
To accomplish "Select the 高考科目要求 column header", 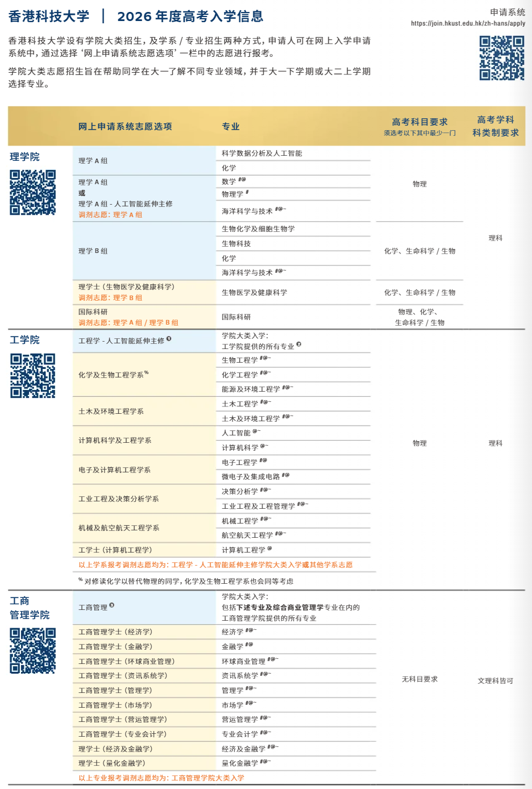I will (419, 122).
